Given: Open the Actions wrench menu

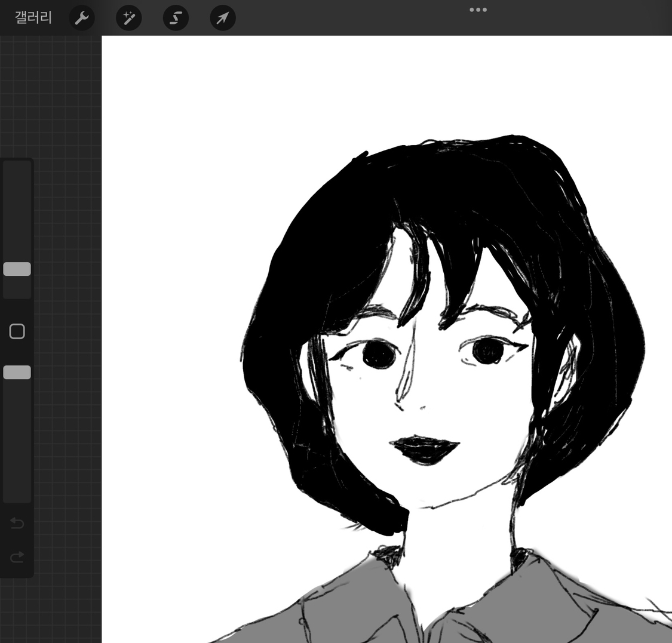Looking at the screenshot, I should (x=82, y=18).
